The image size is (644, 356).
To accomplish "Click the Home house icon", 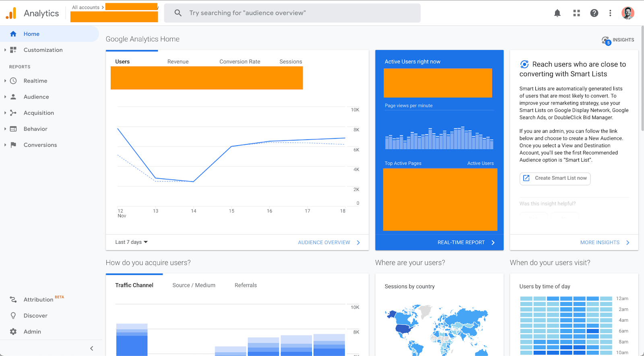I will click(13, 34).
